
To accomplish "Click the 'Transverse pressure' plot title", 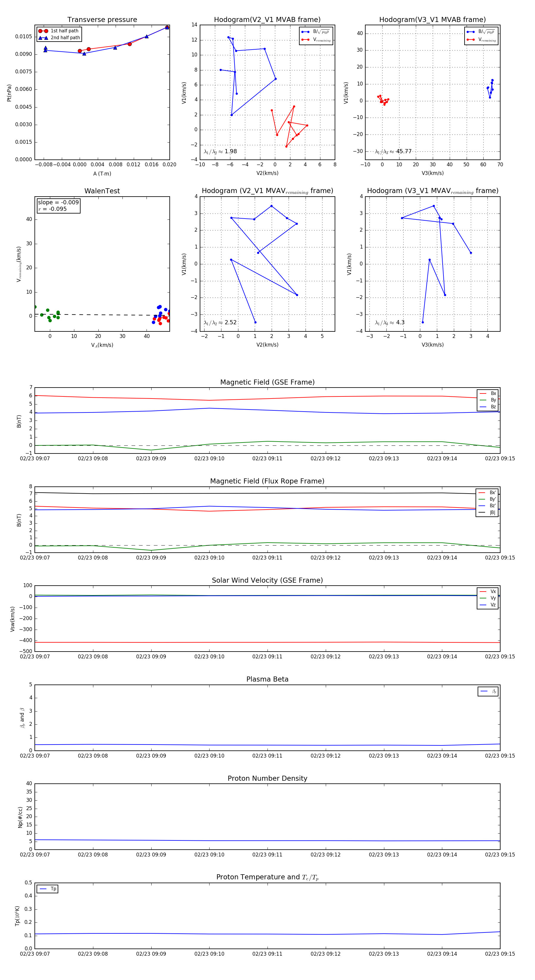I will (x=102, y=19).
